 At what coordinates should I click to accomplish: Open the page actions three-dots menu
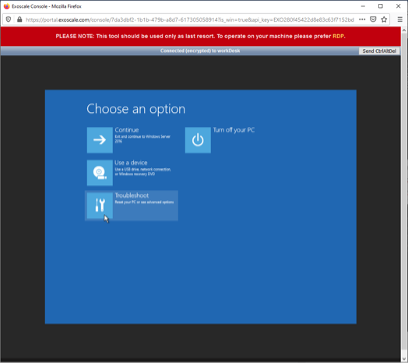coord(362,19)
